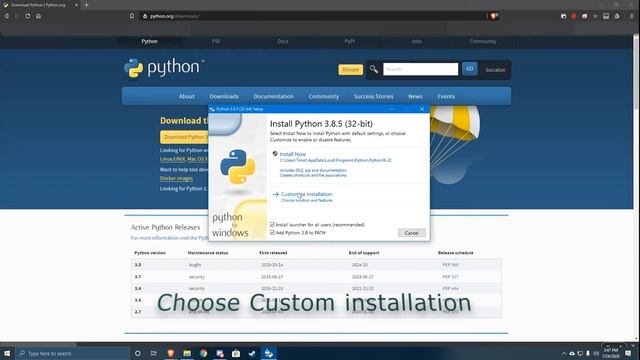Click Cancel in Python setup dialog
This screenshot has height=360, width=640.
click(x=411, y=233)
